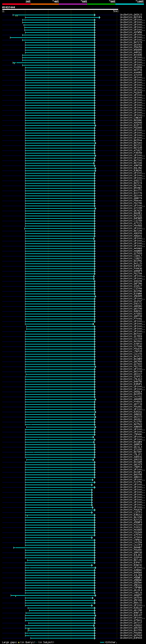Screen dimensions: 146x644
Task: Choose the UniRef100_B6TIH3 entry
Action: (131, 161)
